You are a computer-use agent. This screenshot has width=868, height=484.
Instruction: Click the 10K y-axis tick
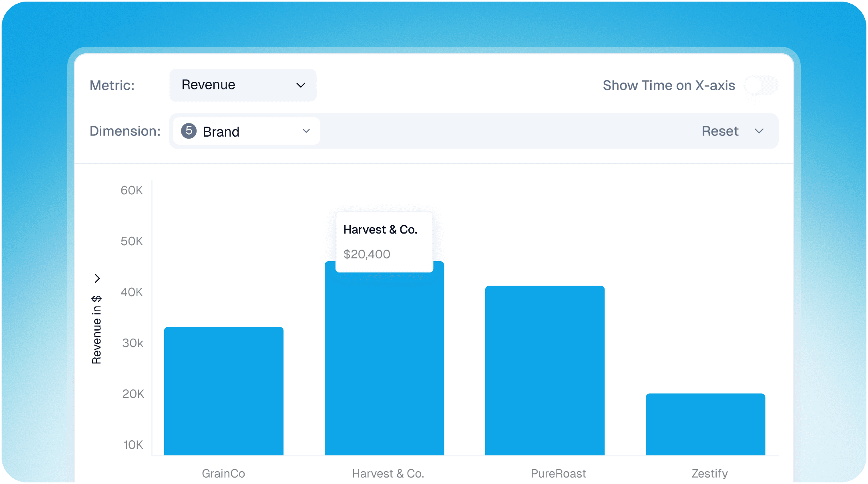point(133,445)
